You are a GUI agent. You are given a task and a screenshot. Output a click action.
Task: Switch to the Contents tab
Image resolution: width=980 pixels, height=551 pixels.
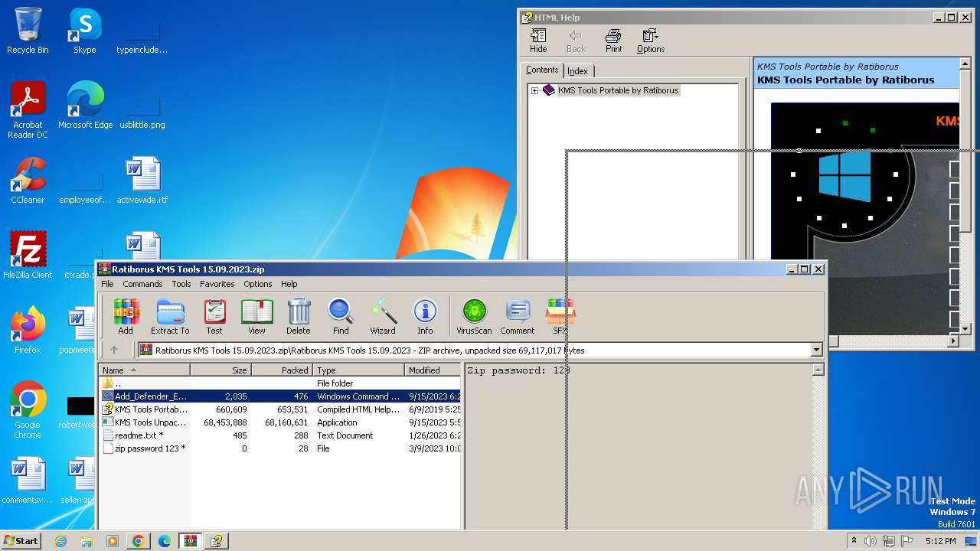(542, 70)
